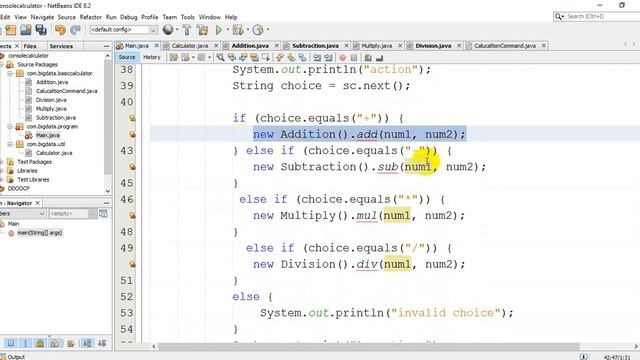
Task: Click the Navigator filter settings icon beside empty field
Action: click(103, 213)
